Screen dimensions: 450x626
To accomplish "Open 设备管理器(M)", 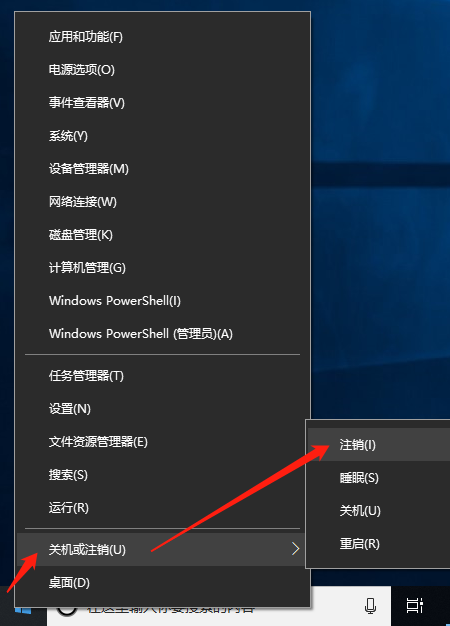I will 162,169.
